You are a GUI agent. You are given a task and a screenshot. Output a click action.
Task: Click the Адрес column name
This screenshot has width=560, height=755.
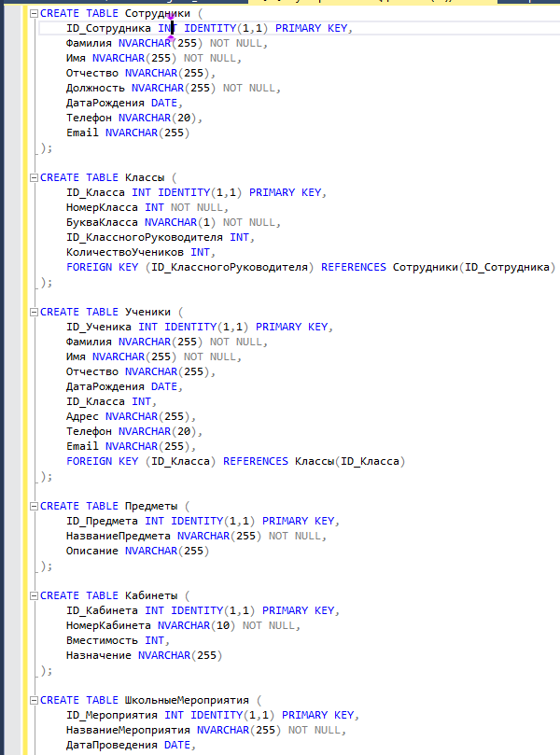[x=82, y=416]
